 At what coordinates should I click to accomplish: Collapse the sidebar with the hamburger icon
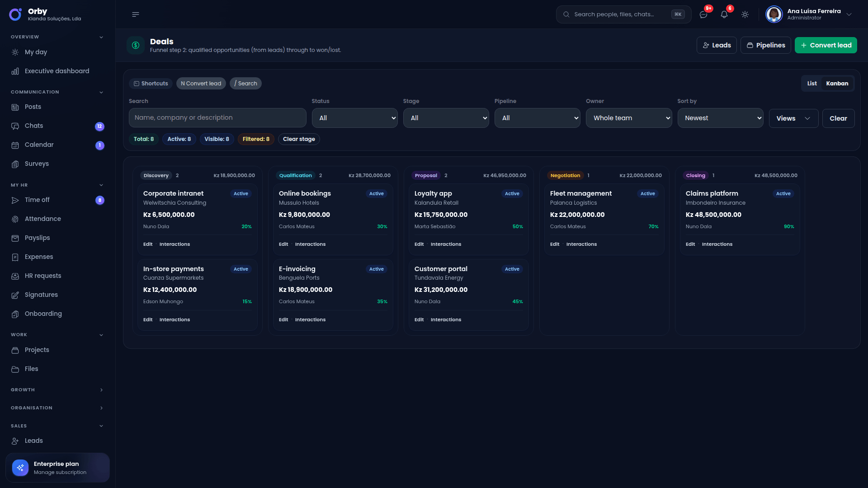[136, 14]
